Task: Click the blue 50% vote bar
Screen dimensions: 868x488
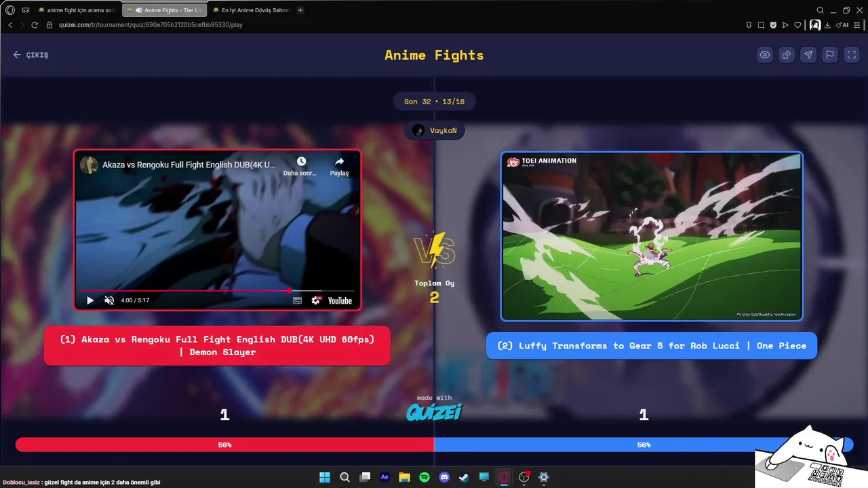Action: [644, 445]
